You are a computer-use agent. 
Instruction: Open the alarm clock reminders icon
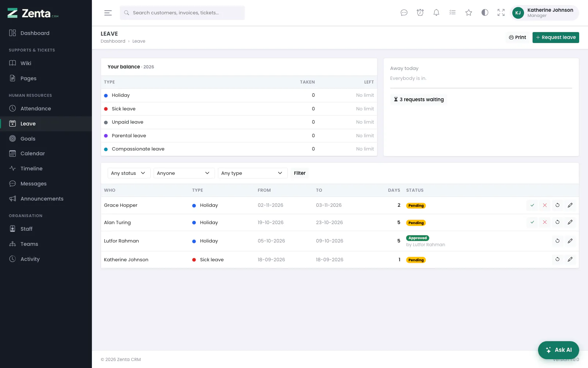420,13
